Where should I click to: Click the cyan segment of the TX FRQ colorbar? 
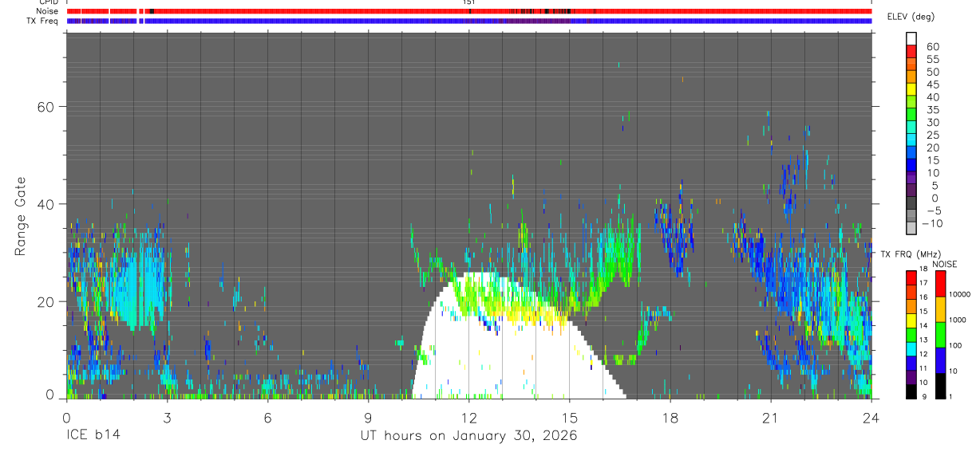pyautogui.click(x=911, y=349)
